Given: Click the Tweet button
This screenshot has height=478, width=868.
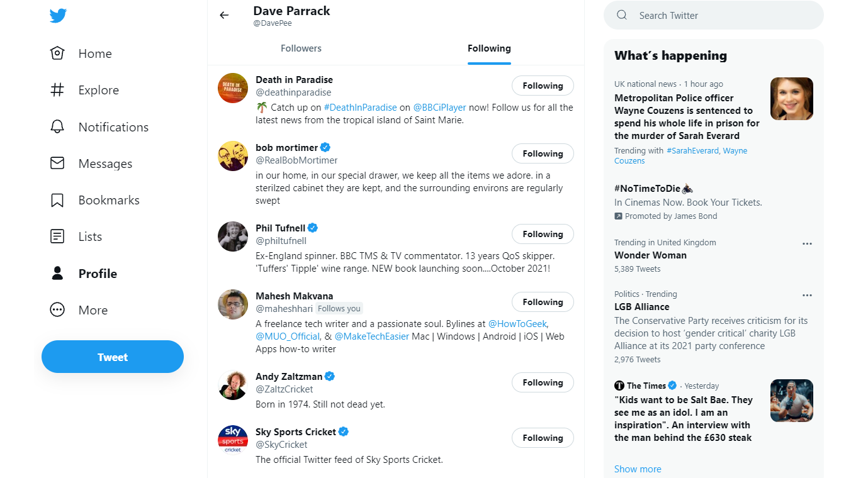Looking at the screenshot, I should tap(112, 357).
